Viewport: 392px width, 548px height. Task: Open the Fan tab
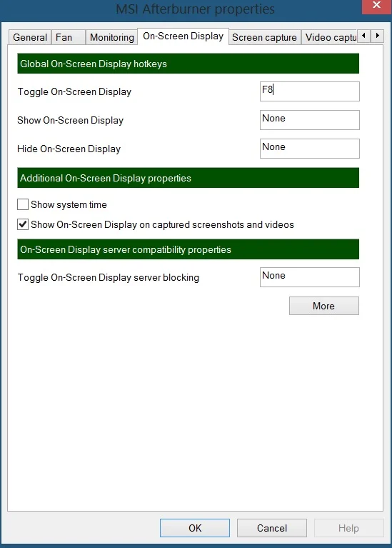pyautogui.click(x=68, y=37)
